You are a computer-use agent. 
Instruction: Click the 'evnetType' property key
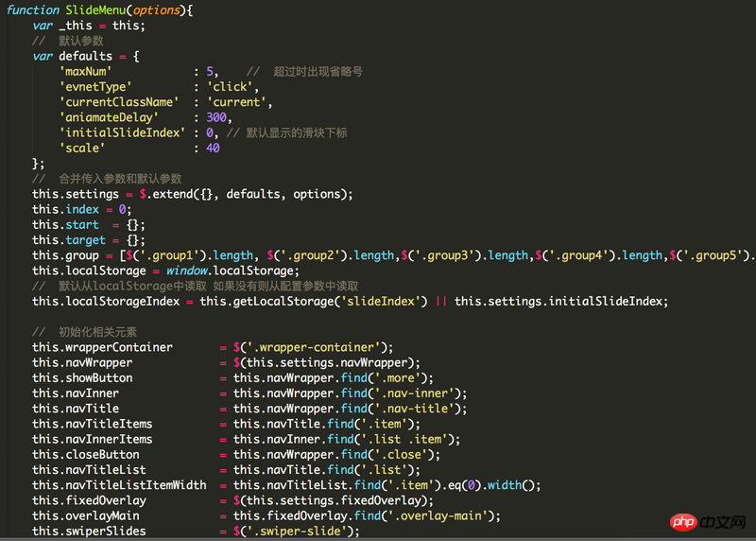pyautogui.click(x=95, y=86)
